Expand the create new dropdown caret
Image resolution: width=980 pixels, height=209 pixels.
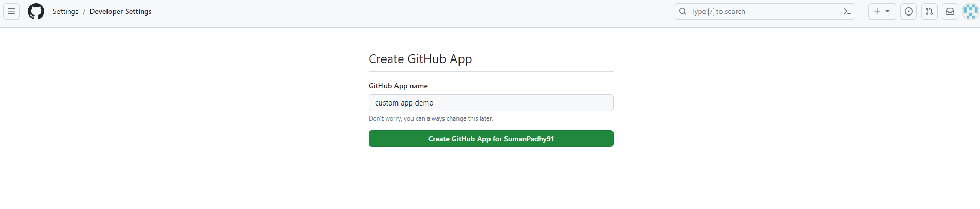coord(887,11)
